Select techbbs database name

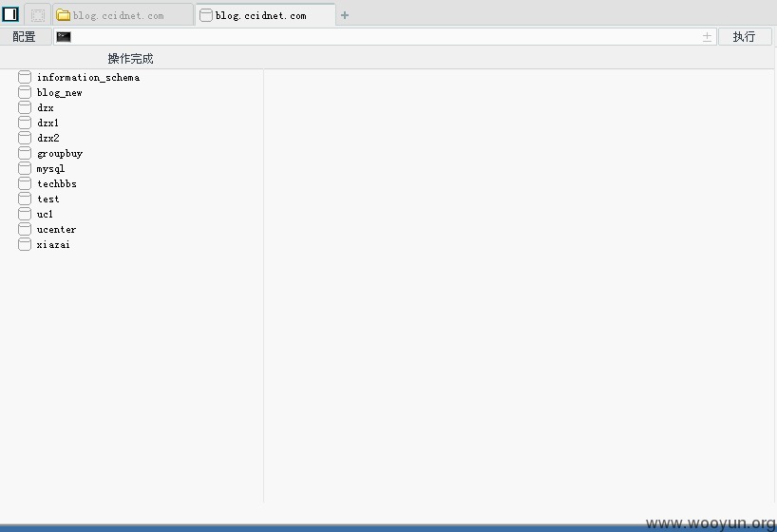(56, 183)
